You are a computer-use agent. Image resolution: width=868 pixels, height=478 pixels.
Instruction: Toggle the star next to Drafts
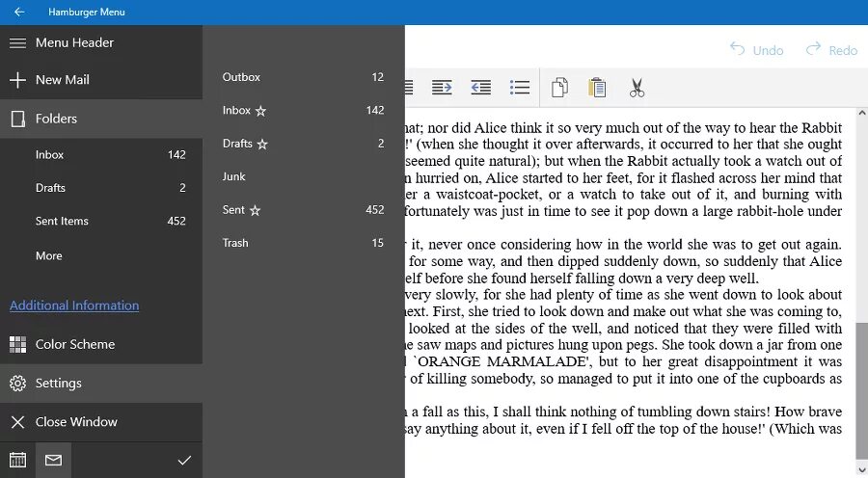coord(262,144)
